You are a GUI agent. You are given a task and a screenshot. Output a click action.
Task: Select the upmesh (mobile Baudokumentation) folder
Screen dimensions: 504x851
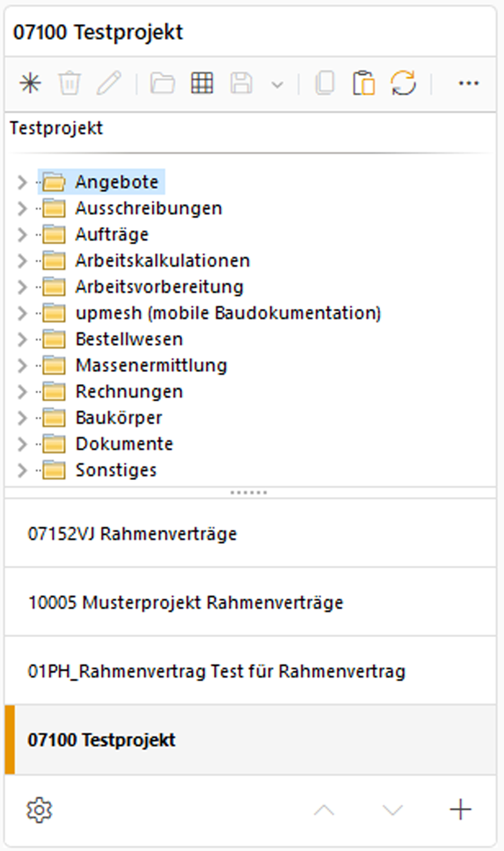(x=228, y=313)
